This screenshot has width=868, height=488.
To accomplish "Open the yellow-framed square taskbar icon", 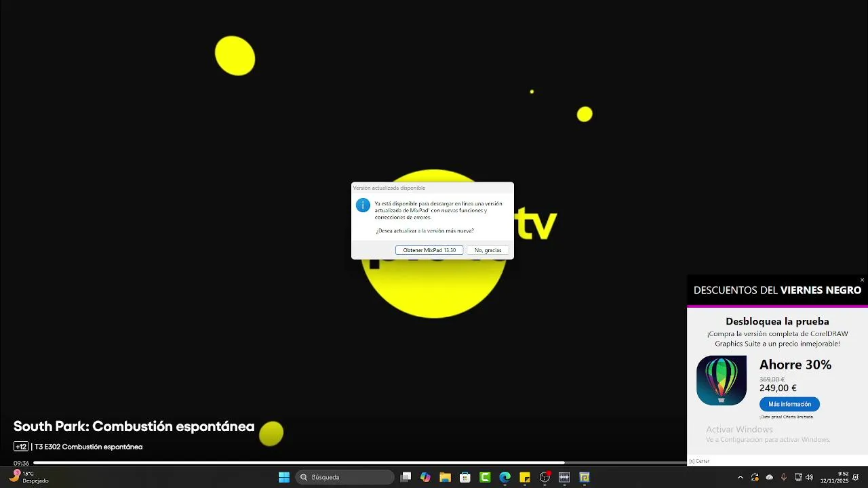I will pyautogui.click(x=585, y=477).
